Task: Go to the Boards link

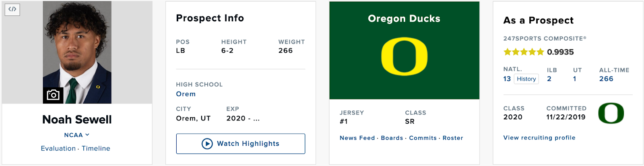Action: point(392,138)
